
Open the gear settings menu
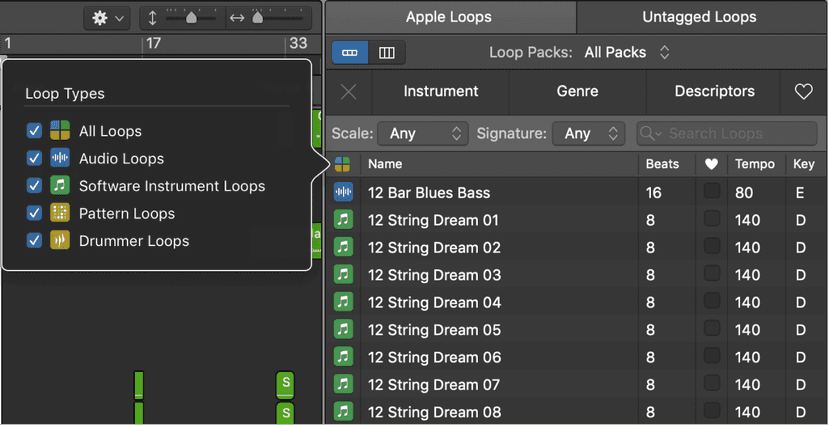point(106,18)
